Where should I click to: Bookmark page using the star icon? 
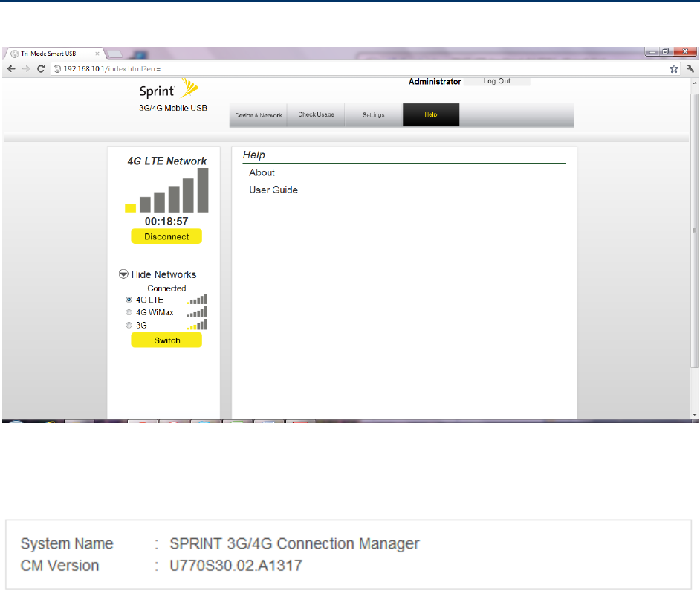[x=674, y=69]
